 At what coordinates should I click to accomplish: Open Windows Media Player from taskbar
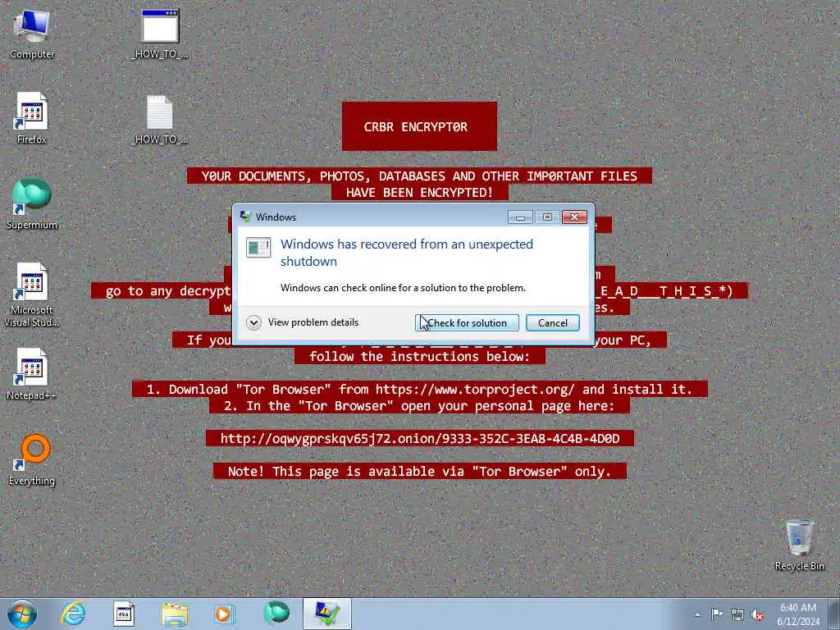click(x=225, y=614)
